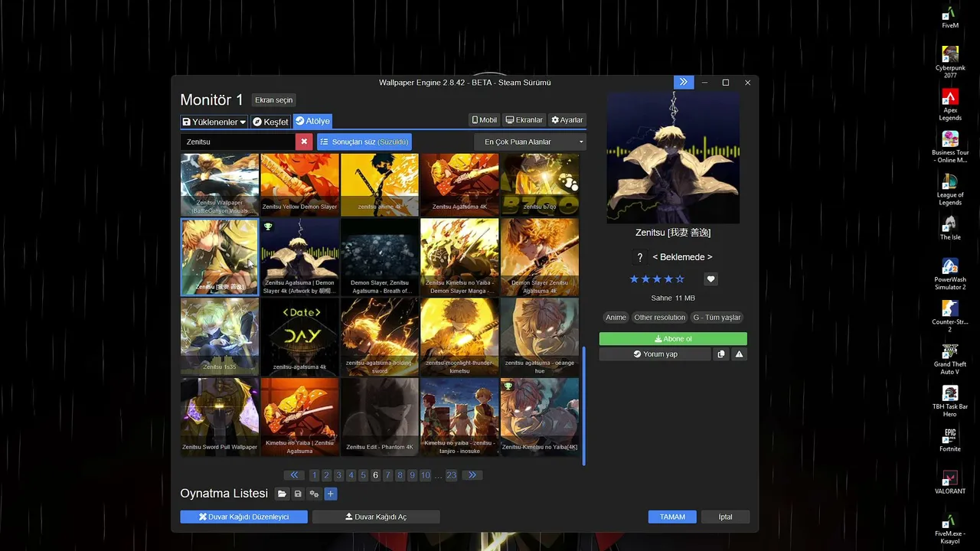This screenshot has width=980, height=551.
Task: Select the League of Legends icon
Action: tap(950, 190)
